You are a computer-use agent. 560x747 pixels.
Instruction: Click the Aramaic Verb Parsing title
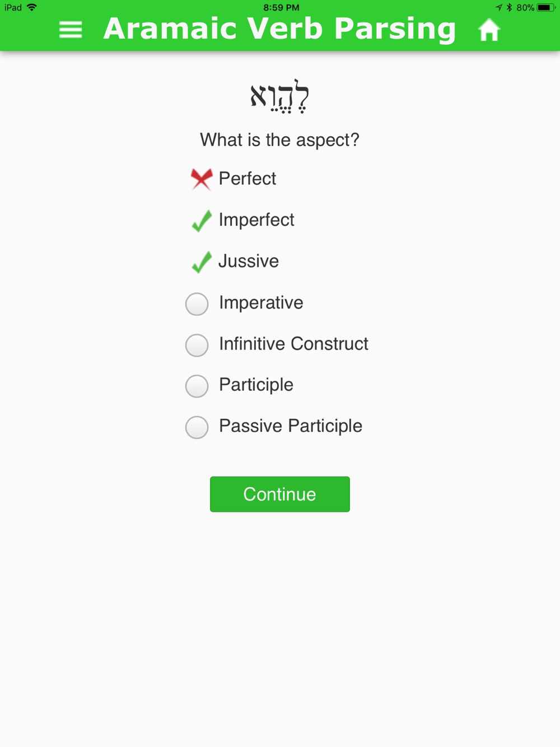point(279,29)
